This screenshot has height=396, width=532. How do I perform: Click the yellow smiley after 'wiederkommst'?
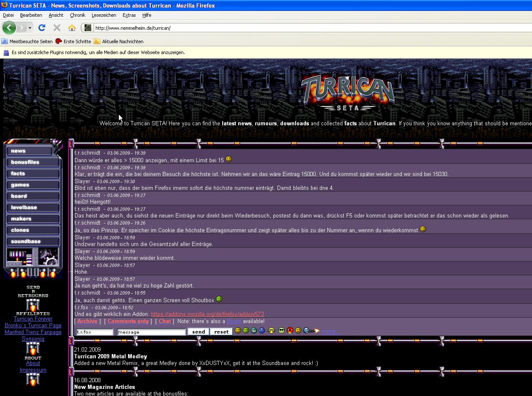[423, 229]
